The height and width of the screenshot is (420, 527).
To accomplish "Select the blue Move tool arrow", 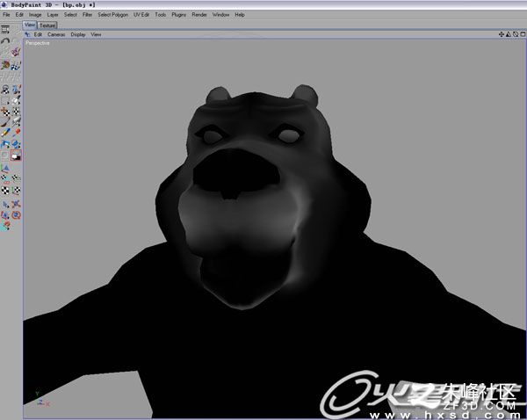I will 5,204.
